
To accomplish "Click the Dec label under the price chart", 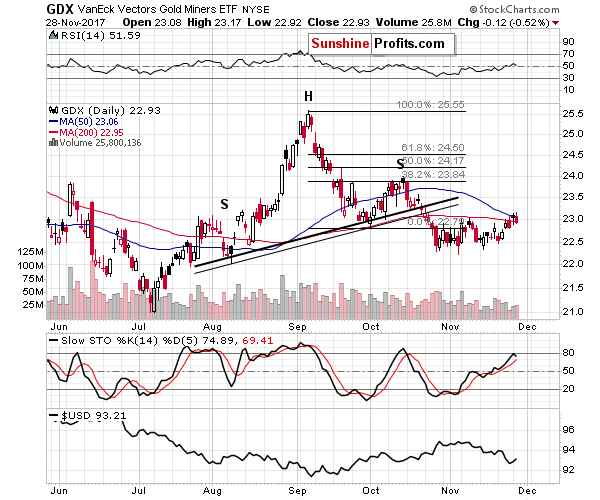I will pyautogui.click(x=528, y=327).
